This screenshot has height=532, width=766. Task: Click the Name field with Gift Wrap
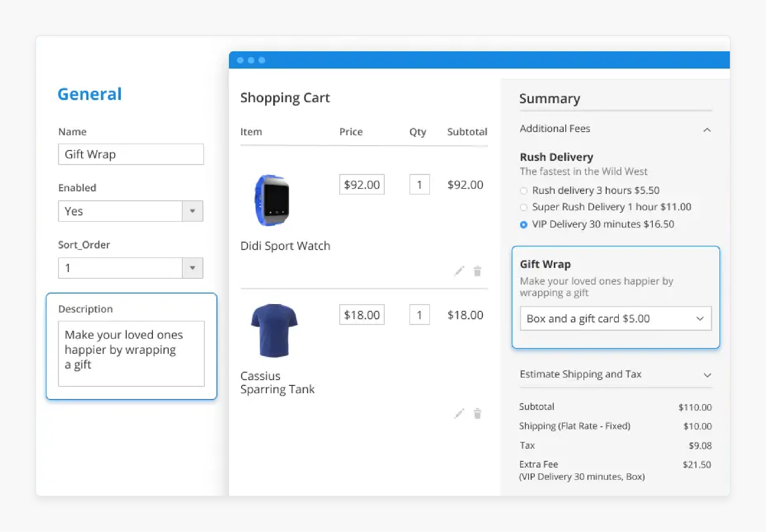coord(131,154)
